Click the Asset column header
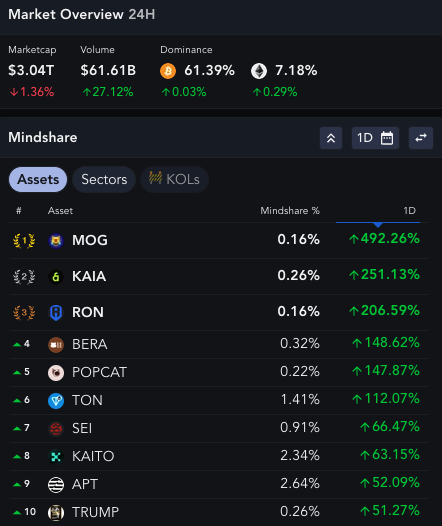This screenshot has width=442, height=526. click(60, 211)
